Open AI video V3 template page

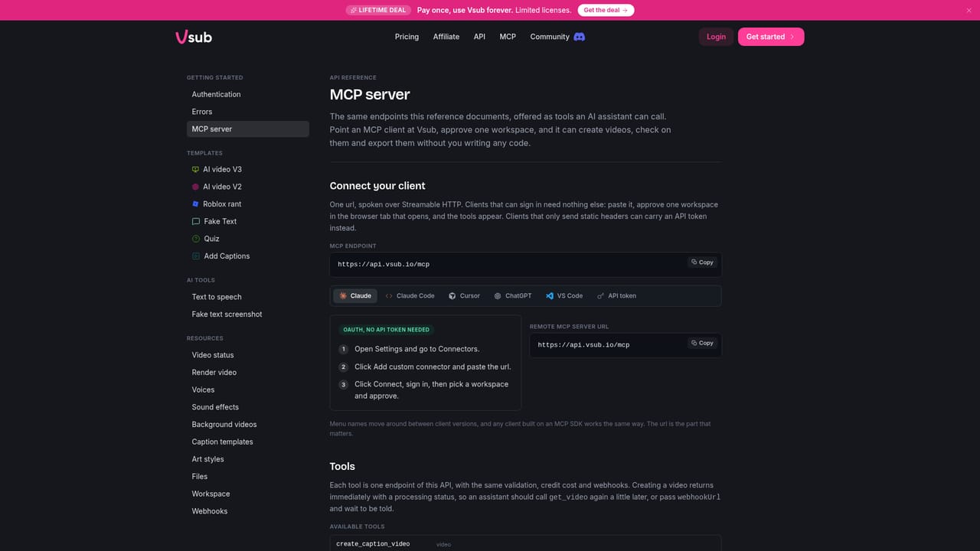(x=248, y=169)
